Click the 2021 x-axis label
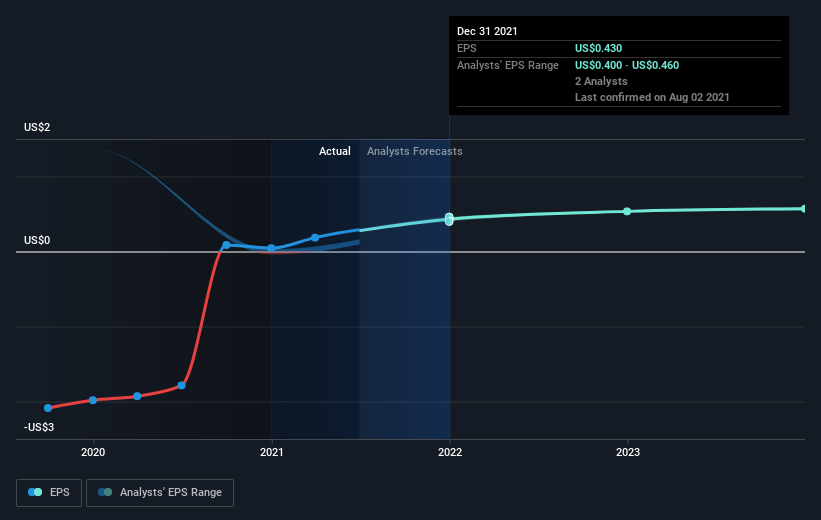Screen dimensions: 821x520 pyautogui.click(x=271, y=452)
